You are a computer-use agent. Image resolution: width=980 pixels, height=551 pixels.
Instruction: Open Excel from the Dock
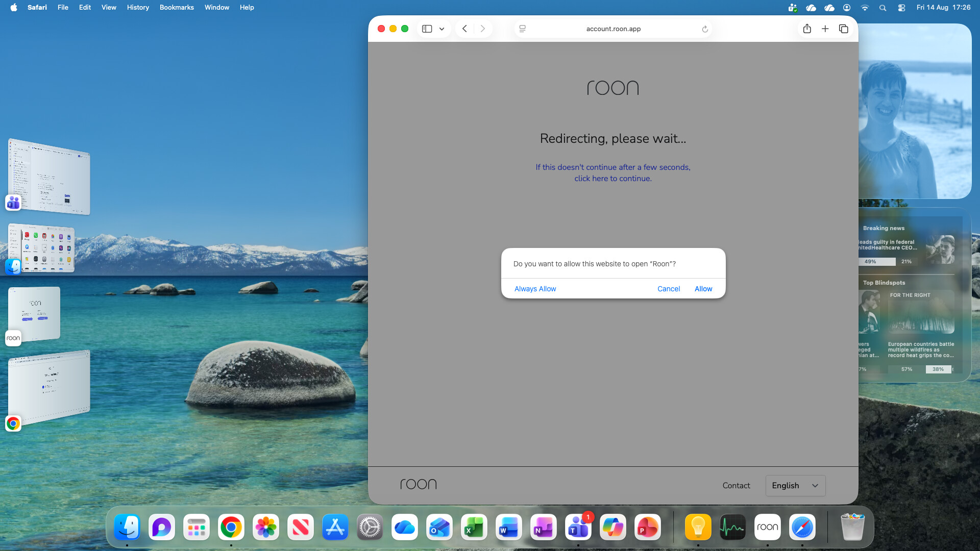474,527
